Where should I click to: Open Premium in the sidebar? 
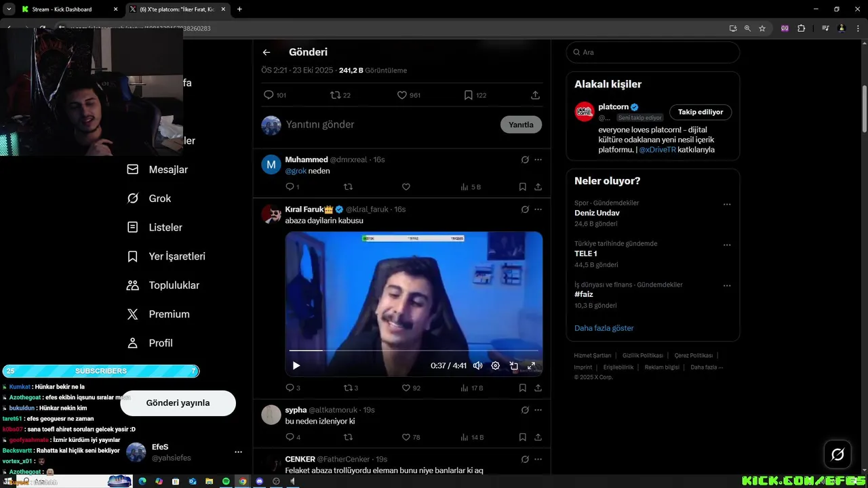click(157, 314)
